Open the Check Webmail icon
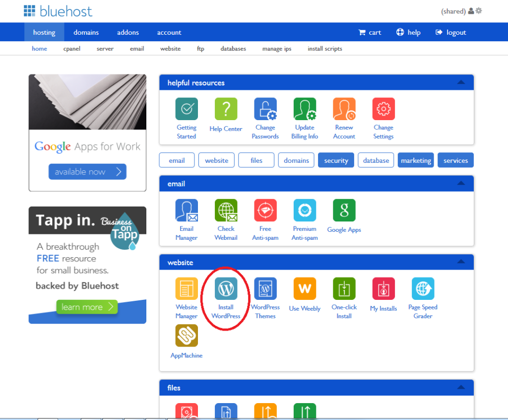The height and width of the screenshot is (420, 508). tap(226, 210)
